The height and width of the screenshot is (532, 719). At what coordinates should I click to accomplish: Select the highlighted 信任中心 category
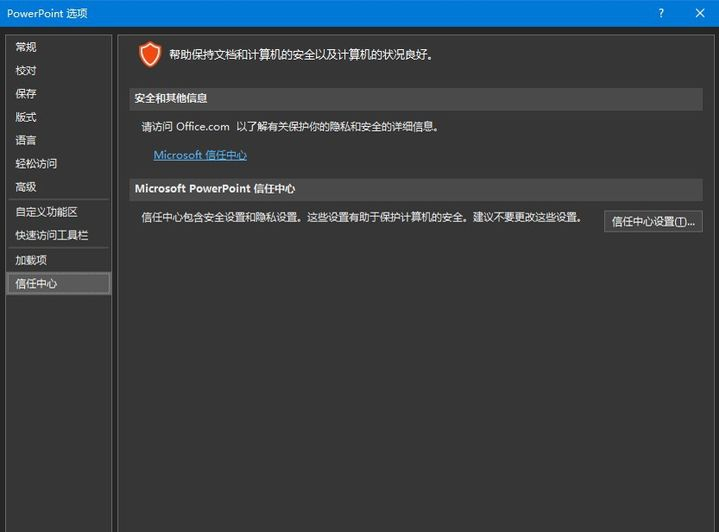(x=59, y=283)
